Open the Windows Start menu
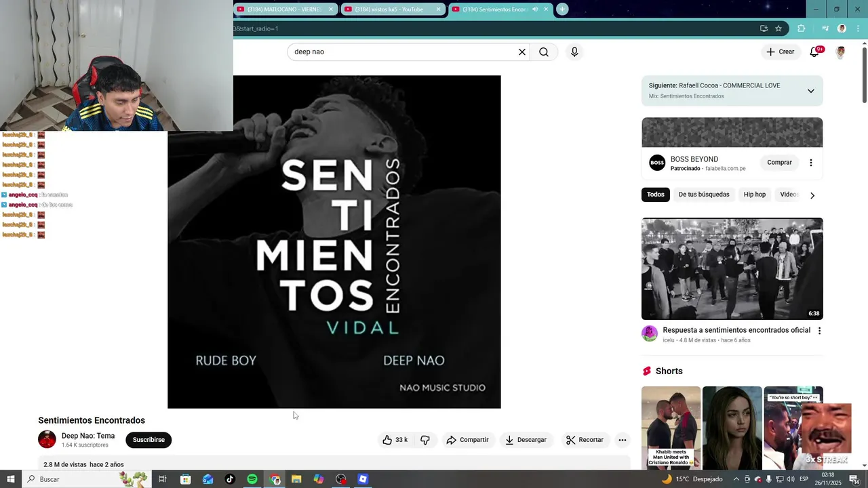 [x=10, y=479]
